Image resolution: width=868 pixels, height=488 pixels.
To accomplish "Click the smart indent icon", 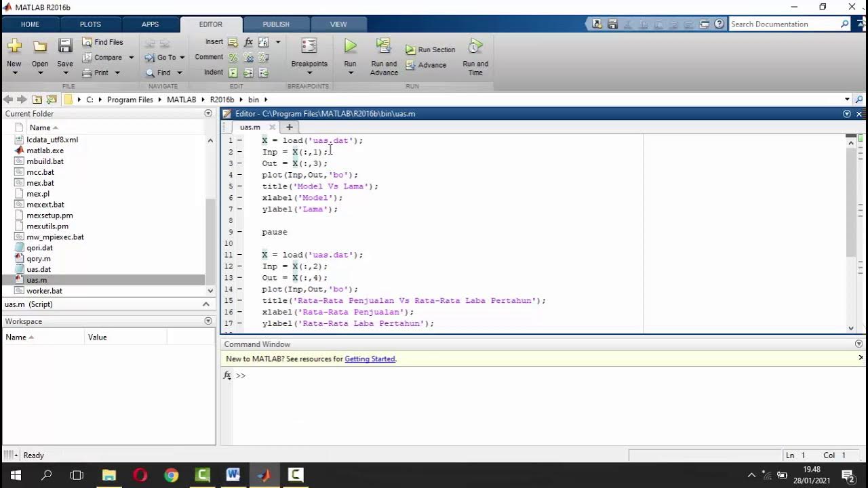I will (233, 73).
